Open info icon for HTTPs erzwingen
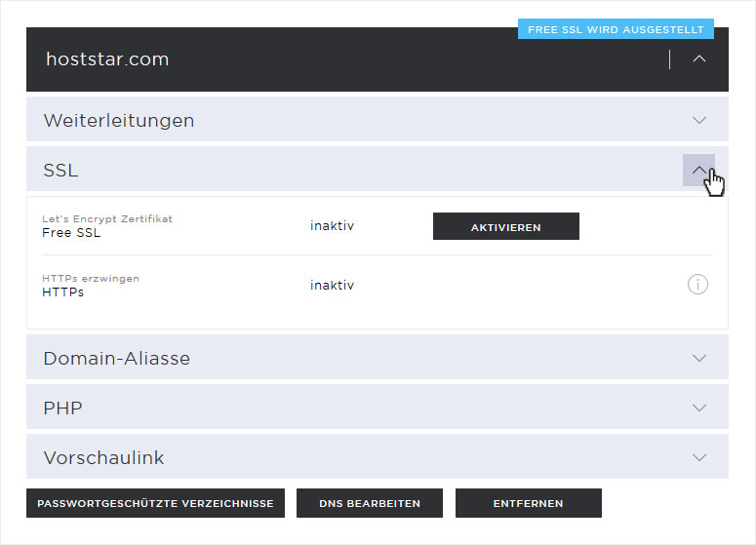 pos(697,285)
